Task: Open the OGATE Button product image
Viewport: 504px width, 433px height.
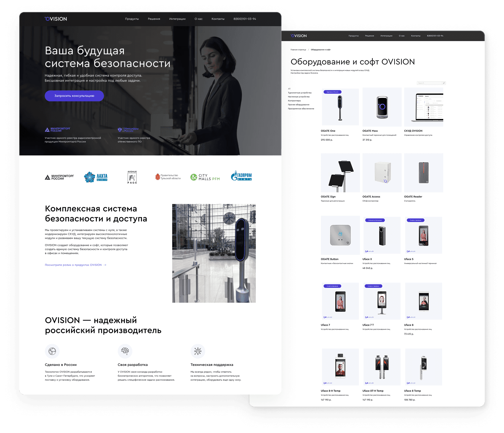Action: coord(340,235)
